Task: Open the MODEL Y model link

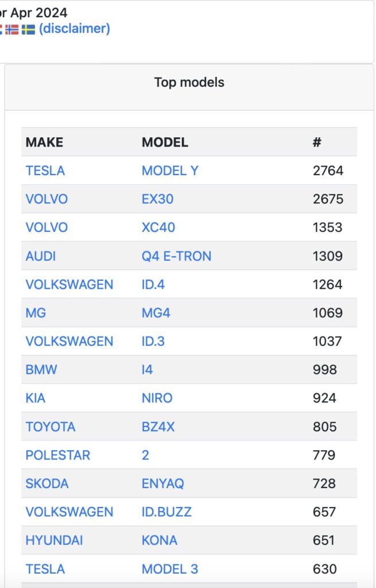Action: point(170,171)
